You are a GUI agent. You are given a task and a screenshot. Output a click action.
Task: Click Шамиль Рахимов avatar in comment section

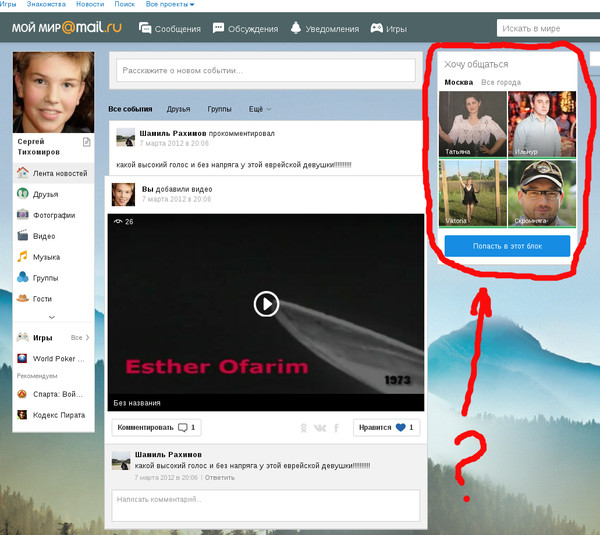point(121,460)
